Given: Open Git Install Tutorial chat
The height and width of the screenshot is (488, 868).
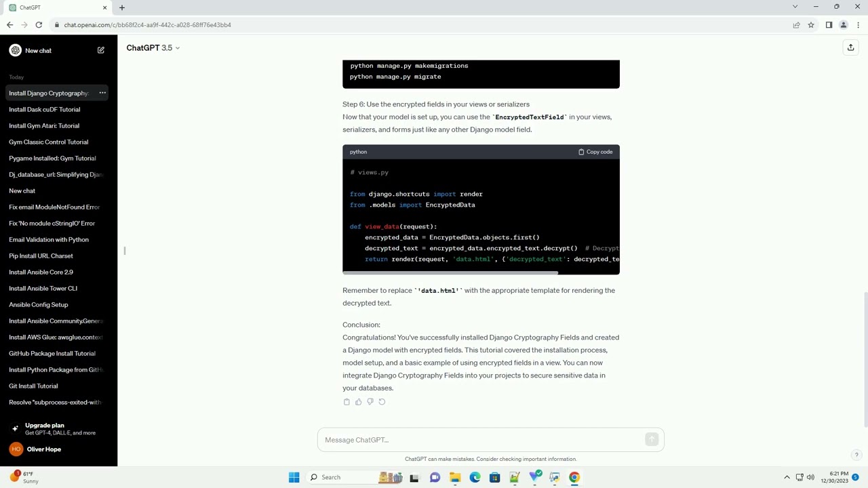Looking at the screenshot, I should coord(58,386).
